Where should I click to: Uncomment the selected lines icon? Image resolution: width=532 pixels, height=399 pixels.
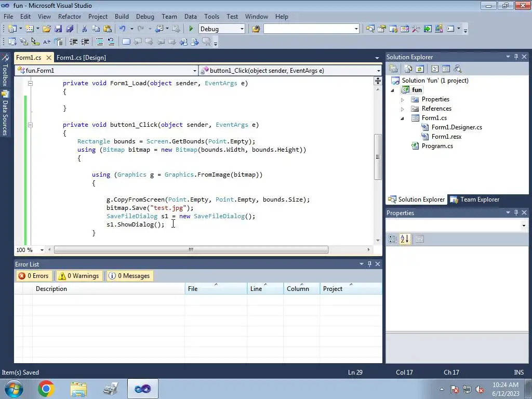[111, 42]
